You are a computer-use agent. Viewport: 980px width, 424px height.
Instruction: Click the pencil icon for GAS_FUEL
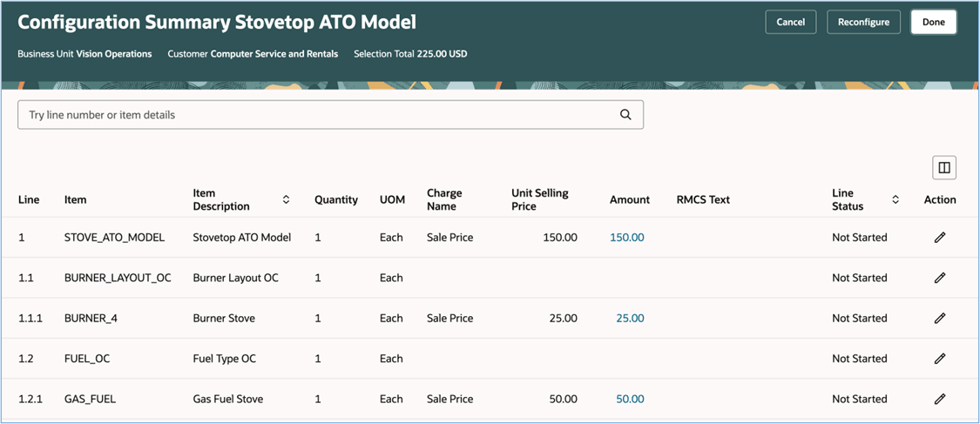point(940,399)
